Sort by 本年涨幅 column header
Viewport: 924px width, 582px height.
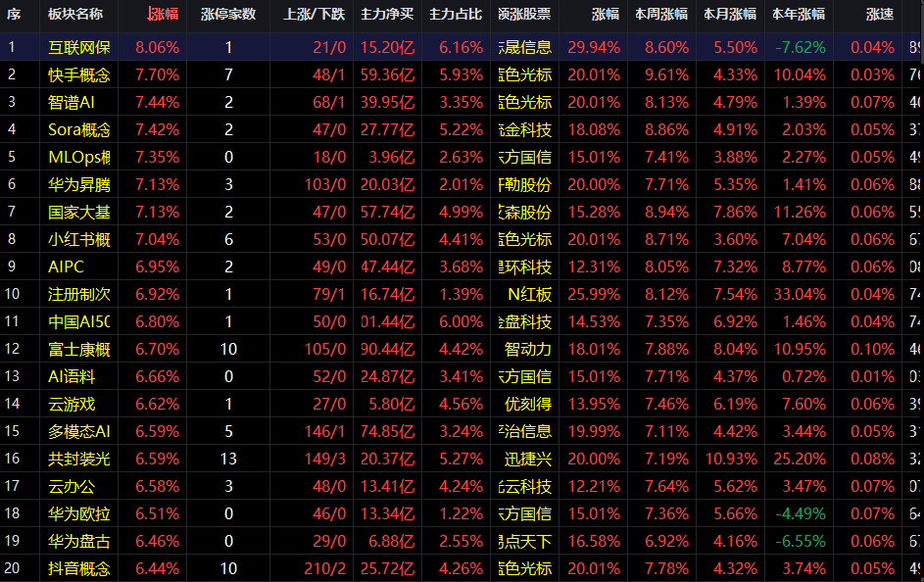pos(799,14)
